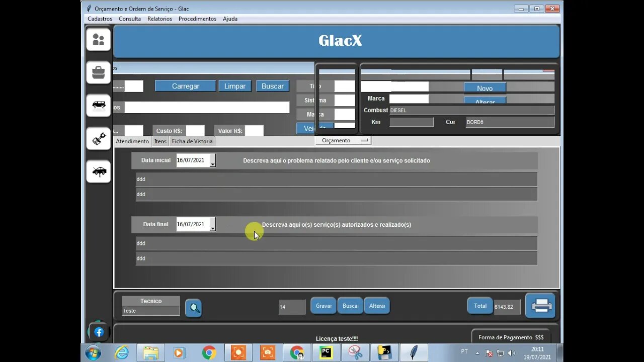Open Google Chrome in taskbar
This screenshot has width=644, height=362.
coord(209,353)
